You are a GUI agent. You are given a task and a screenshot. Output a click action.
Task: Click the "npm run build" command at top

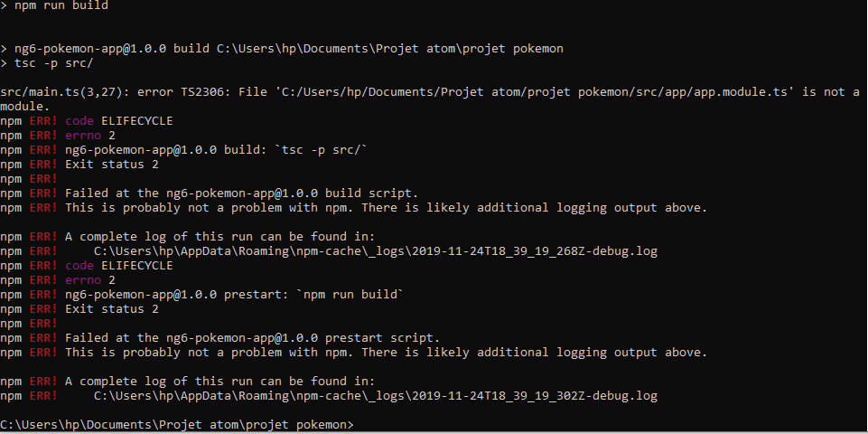(x=61, y=5)
